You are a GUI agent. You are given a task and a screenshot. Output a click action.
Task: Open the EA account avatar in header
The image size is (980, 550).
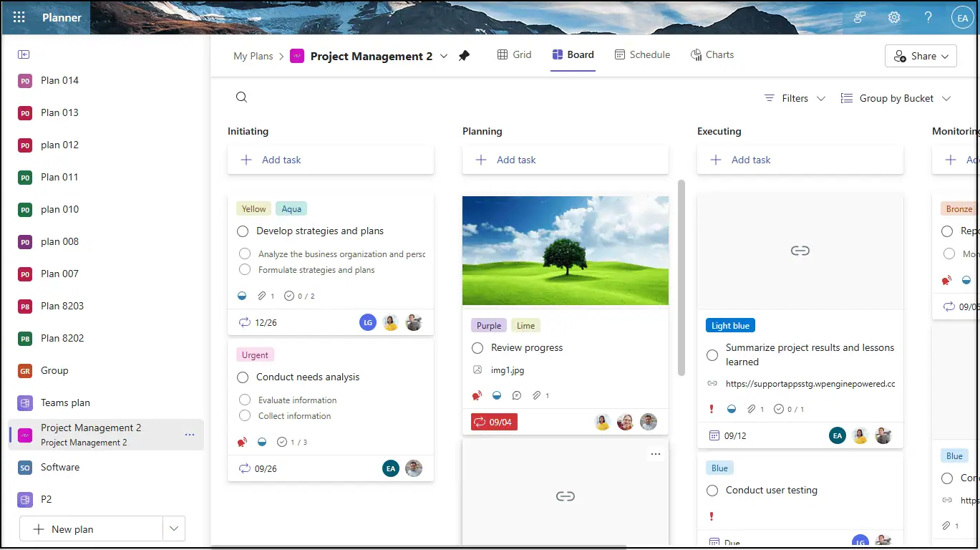962,17
